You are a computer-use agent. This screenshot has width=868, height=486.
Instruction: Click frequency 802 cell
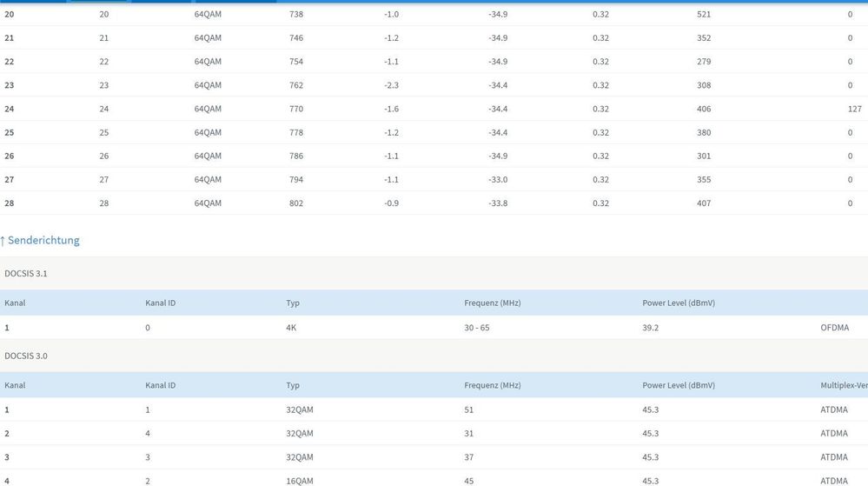(x=296, y=203)
